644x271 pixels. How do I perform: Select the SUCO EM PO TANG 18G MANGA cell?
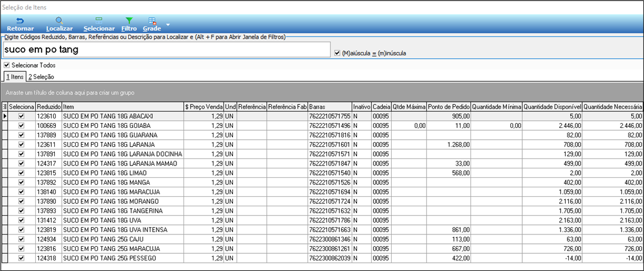(x=123, y=182)
